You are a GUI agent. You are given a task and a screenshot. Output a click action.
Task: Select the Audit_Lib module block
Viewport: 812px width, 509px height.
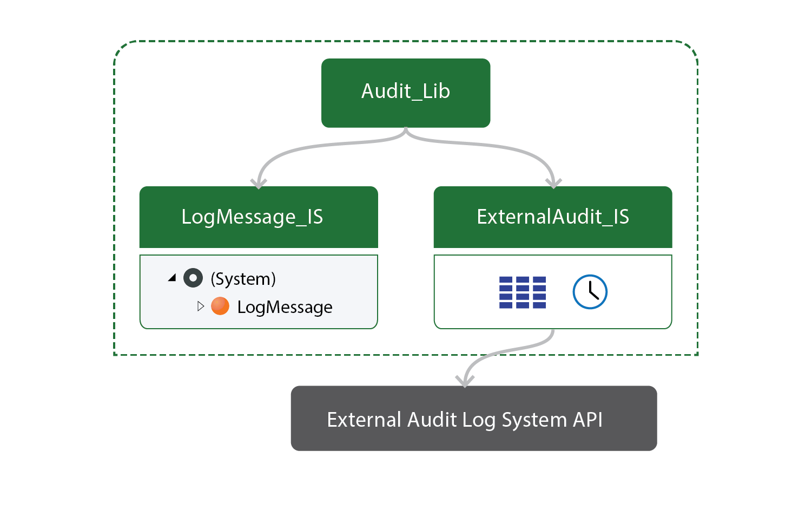[x=406, y=93]
